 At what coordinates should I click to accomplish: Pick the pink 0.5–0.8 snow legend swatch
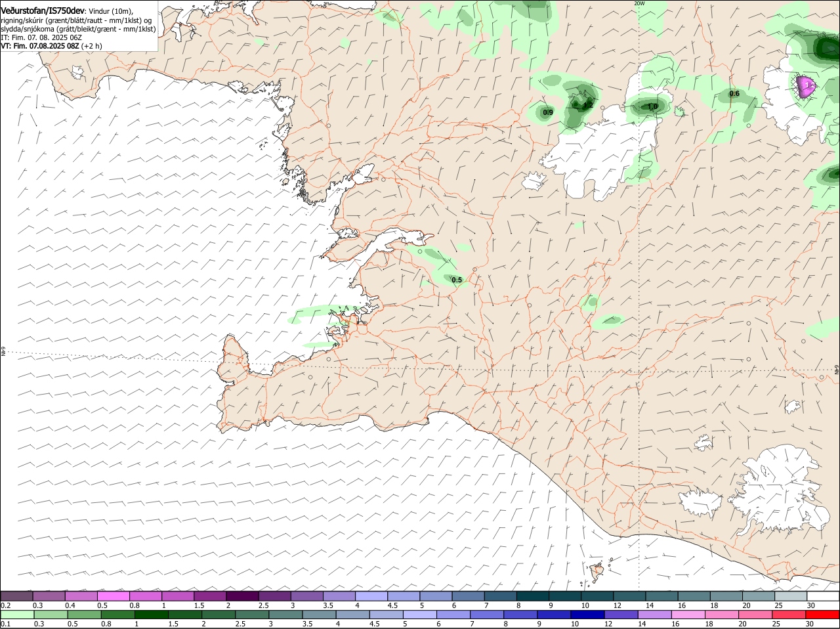point(114,596)
